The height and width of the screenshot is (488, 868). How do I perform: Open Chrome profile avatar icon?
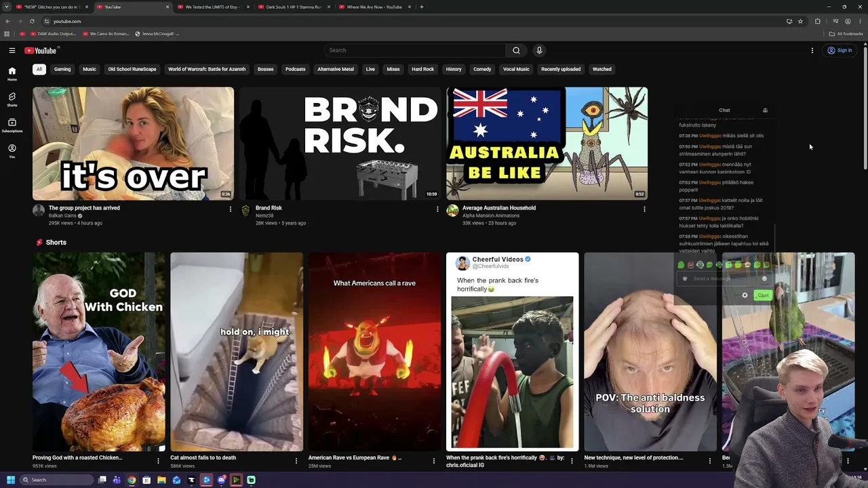point(848,21)
